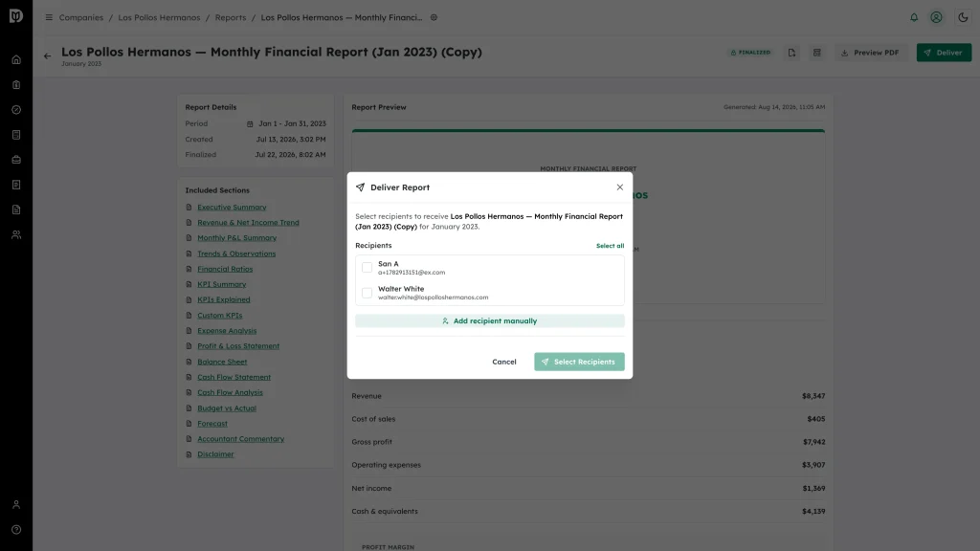The height and width of the screenshot is (551, 980).
Task: Click the app logo in sidebar
Action: (16, 16)
